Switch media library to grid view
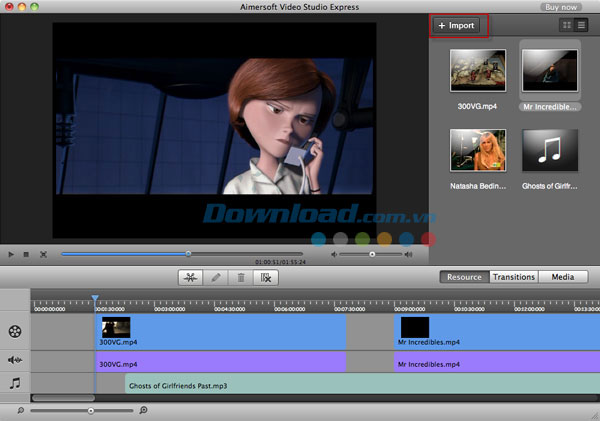 (567, 25)
